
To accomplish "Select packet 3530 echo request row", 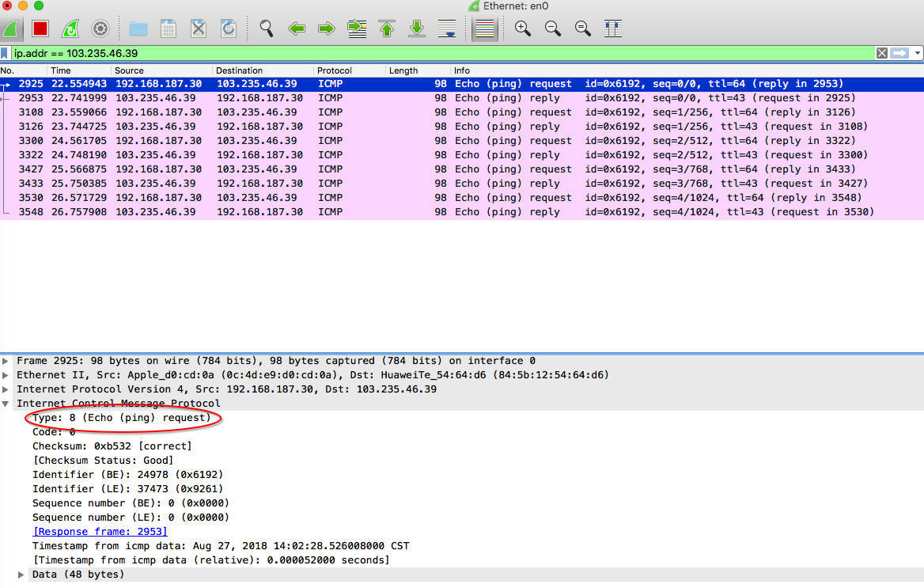I will (462, 198).
